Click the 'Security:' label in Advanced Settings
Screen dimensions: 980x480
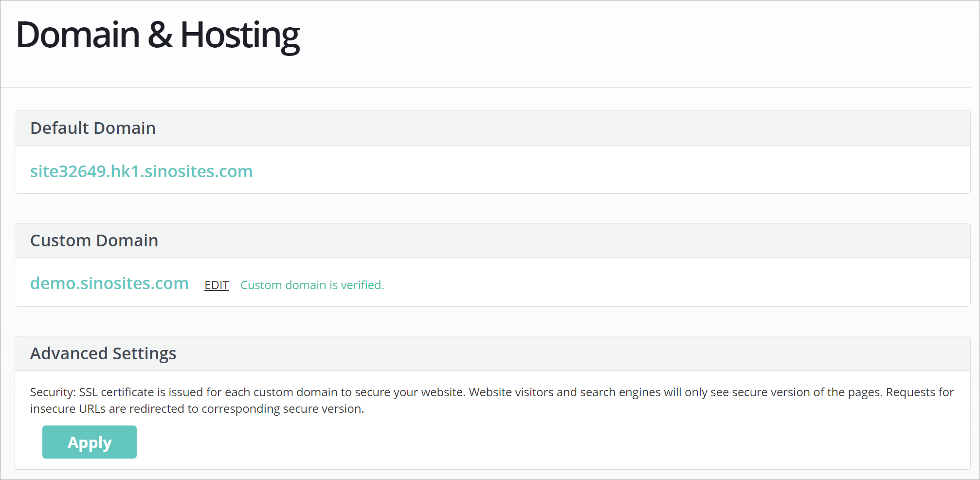(53, 392)
